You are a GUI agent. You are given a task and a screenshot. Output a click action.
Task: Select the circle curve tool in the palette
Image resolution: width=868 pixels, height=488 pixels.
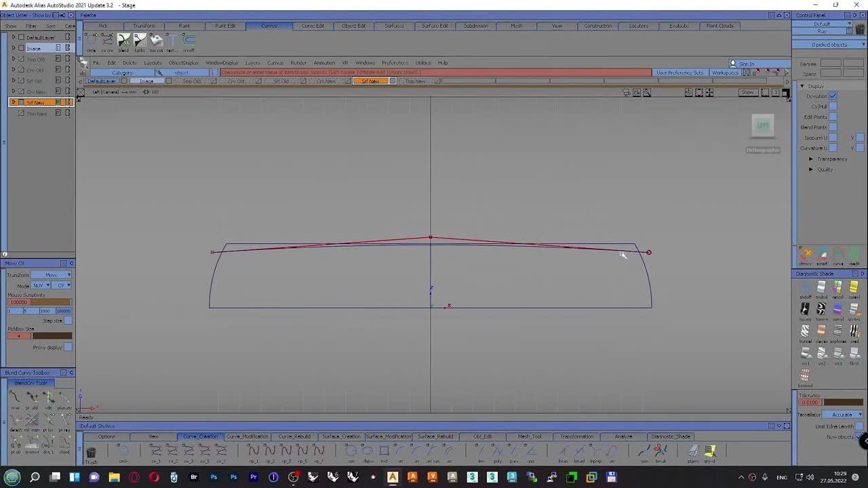(x=92, y=41)
